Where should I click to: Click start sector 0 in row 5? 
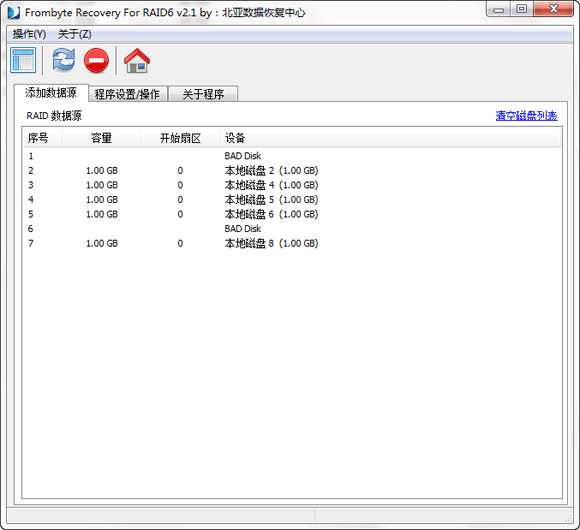pyautogui.click(x=180, y=214)
